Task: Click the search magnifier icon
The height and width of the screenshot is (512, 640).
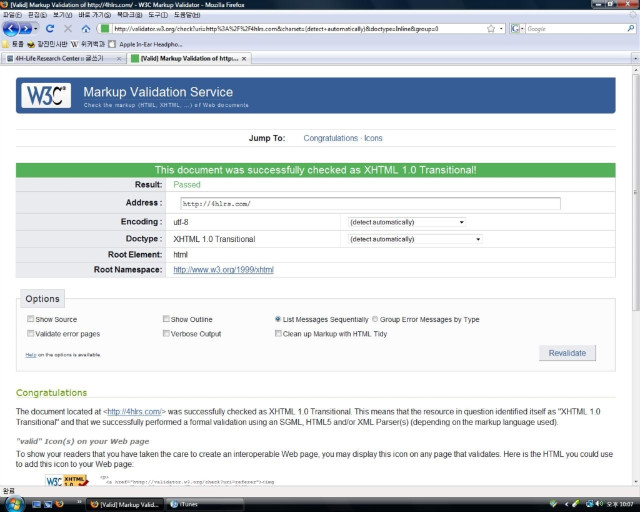Action: tap(631, 29)
